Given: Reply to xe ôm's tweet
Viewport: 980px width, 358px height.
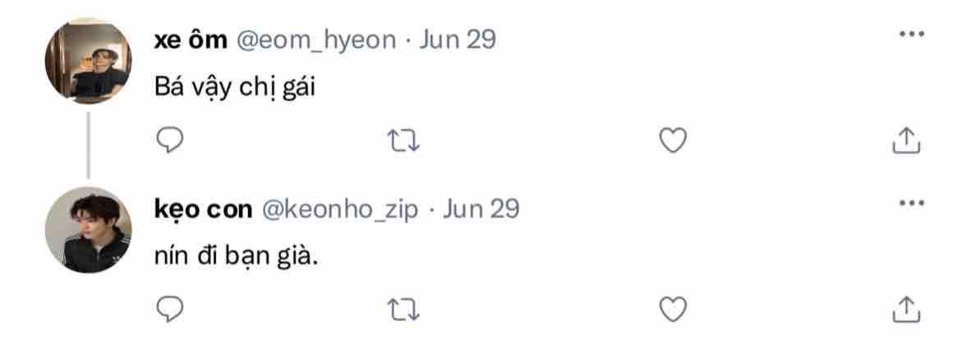Looking at the screenshot, I should [169, 141].
